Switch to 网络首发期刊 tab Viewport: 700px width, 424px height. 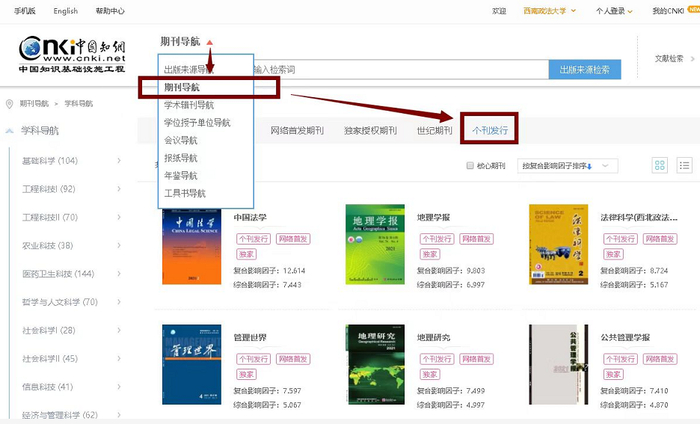[x=297, y=130]
